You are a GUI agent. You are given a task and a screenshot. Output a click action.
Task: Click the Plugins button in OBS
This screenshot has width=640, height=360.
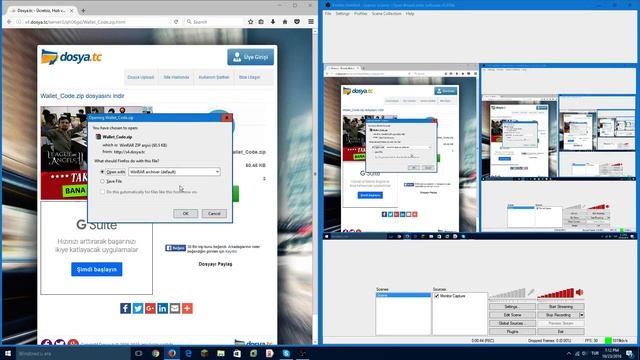512,332
